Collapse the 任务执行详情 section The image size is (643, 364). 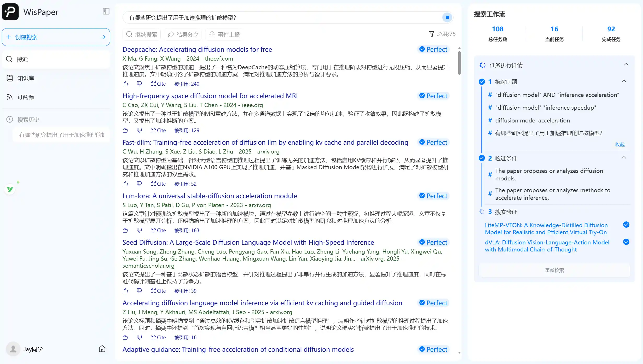coord(626,65)
